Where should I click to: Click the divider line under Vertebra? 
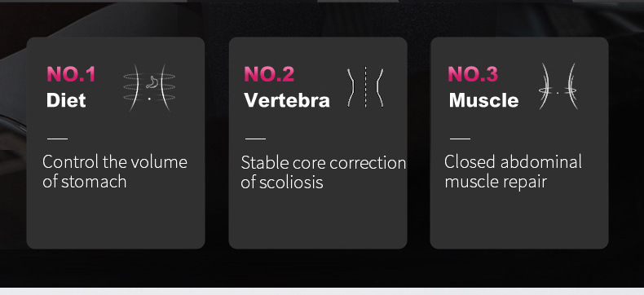click(255, 139)
